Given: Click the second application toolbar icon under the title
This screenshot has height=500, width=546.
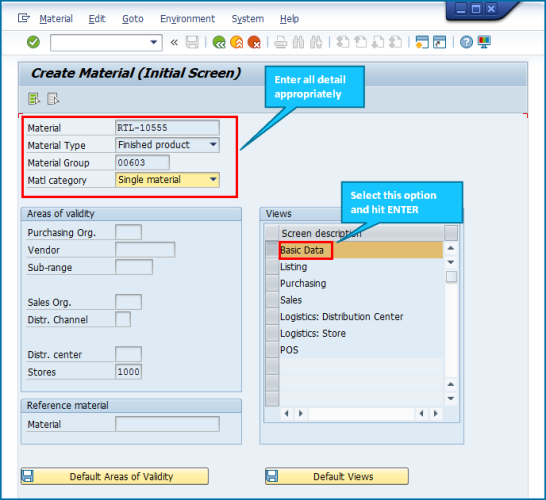Looking at the screenshot, I should (53, 99).
